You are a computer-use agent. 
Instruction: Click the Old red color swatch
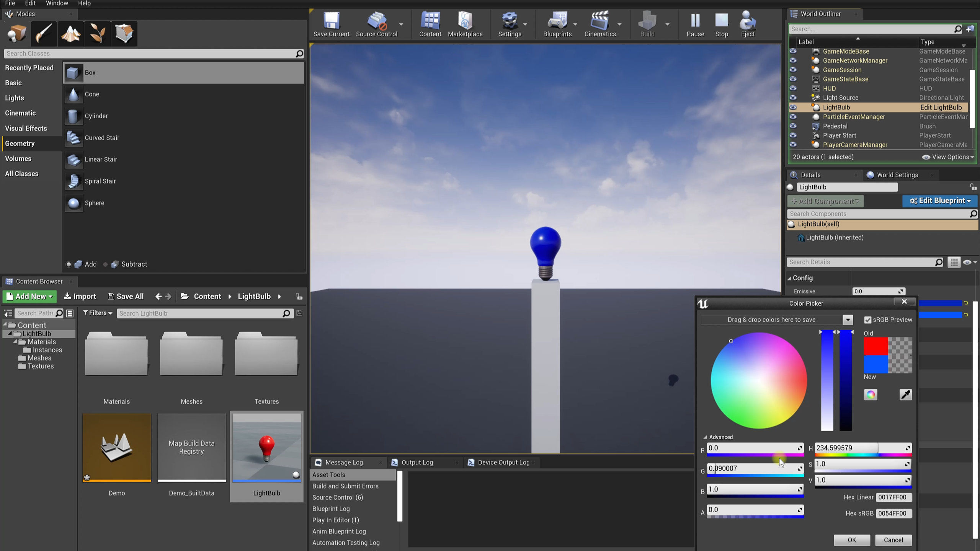876,346
